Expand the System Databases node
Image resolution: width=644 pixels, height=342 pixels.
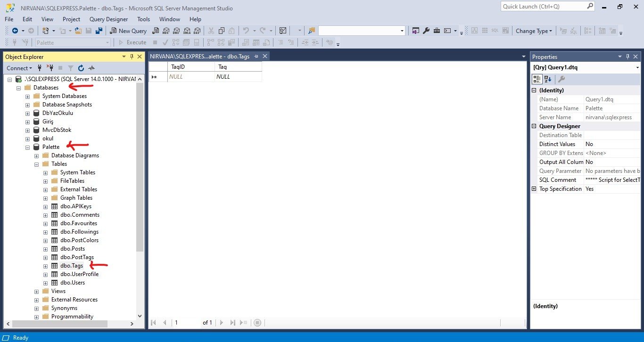tap(28, 96)
